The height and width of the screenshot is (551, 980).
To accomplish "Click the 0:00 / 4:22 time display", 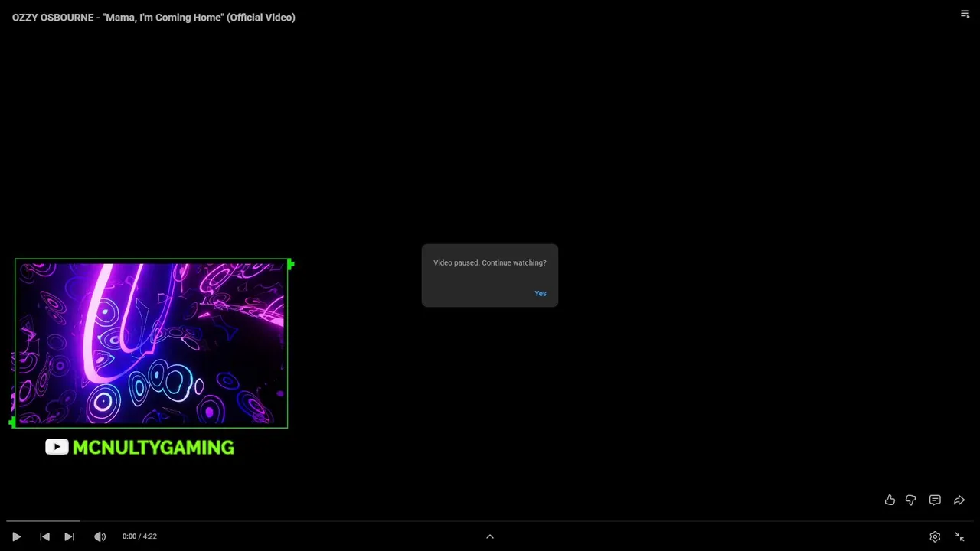I will [x=139, y=536].
